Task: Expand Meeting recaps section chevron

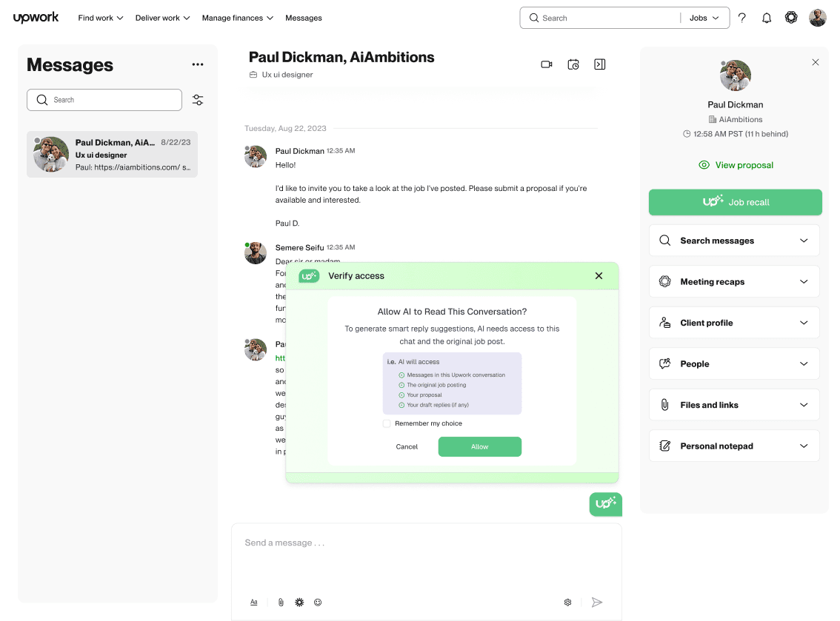Action: pyautogui.click(x=804, y=281)
